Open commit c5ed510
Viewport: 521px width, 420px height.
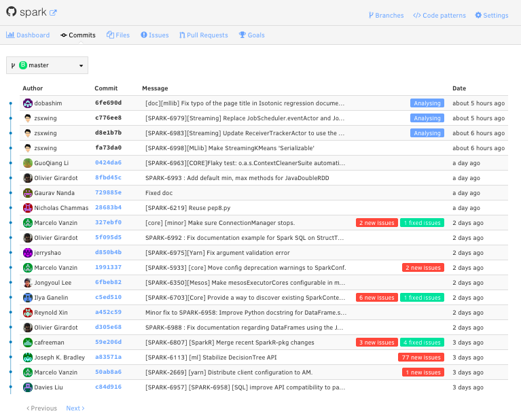tap(108, 297)
